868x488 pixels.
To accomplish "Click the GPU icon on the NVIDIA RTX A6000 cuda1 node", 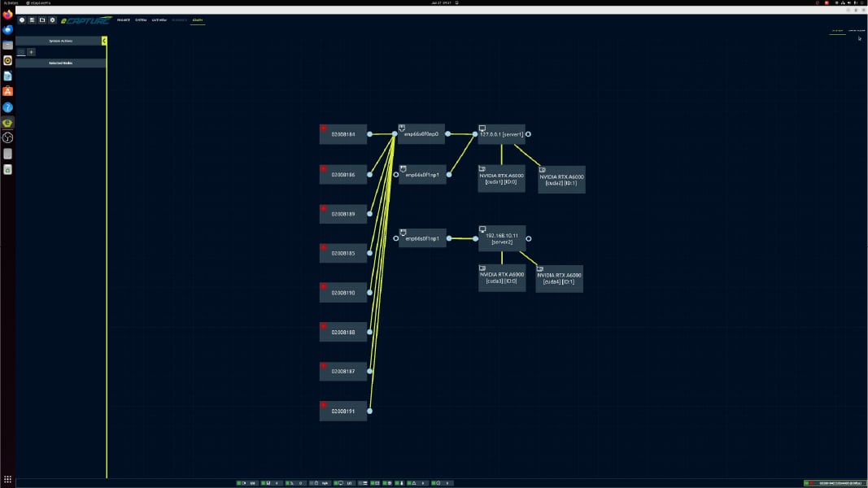I will click(482, 168).
